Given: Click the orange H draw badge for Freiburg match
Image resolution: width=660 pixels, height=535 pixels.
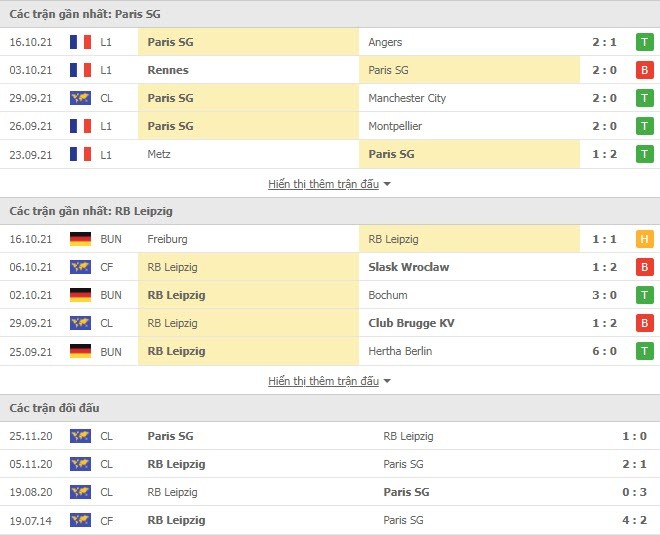Looking at the screenshot, I should click(644, 239).
